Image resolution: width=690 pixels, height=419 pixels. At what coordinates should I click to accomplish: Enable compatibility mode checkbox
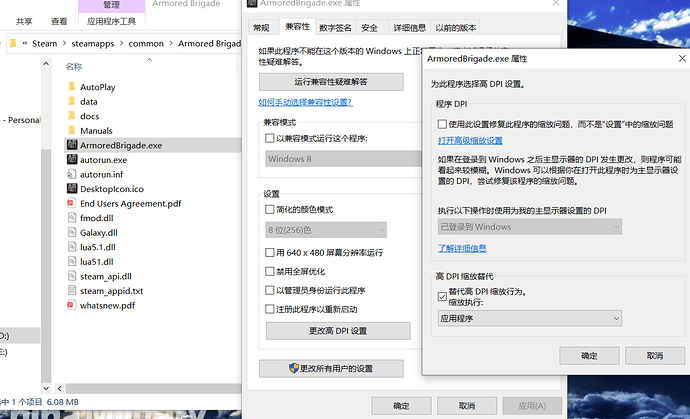pyautogui.click(x=270, y=138)
